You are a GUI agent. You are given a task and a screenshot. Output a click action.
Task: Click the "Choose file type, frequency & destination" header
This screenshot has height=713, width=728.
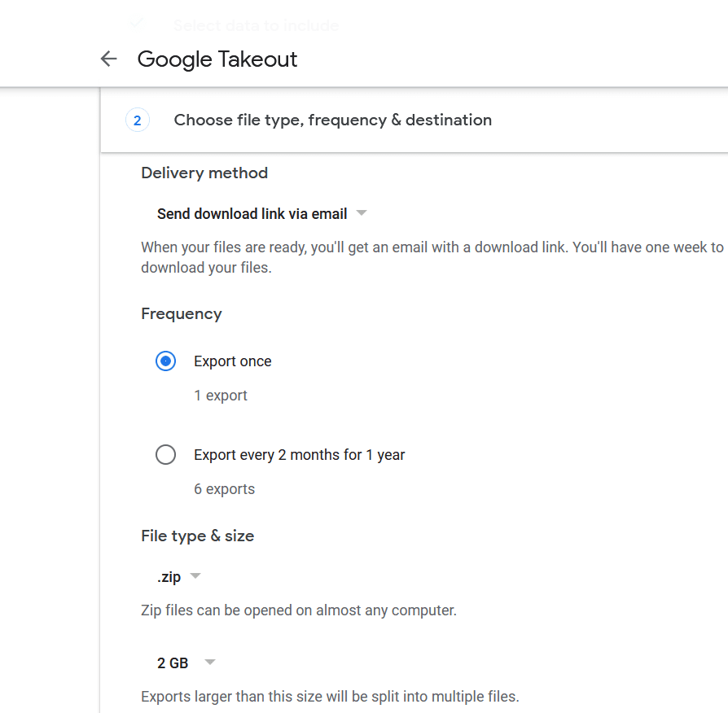pos(332,120)
